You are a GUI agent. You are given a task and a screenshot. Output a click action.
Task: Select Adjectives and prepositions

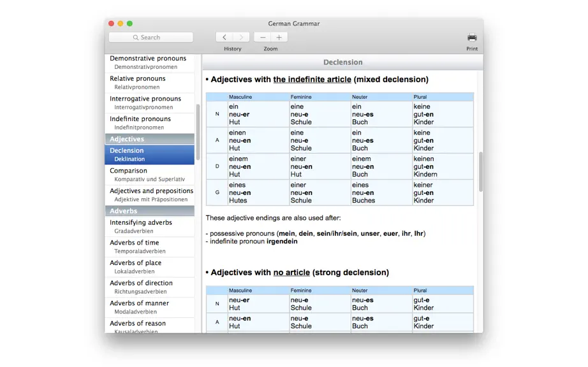point(150,195)
